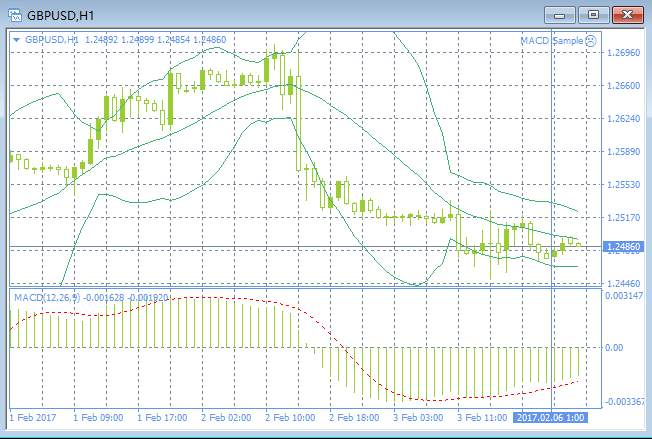Click the 0.00 MACD zero level label
Screen dimensions: 652x439
(x=614, y=348)
